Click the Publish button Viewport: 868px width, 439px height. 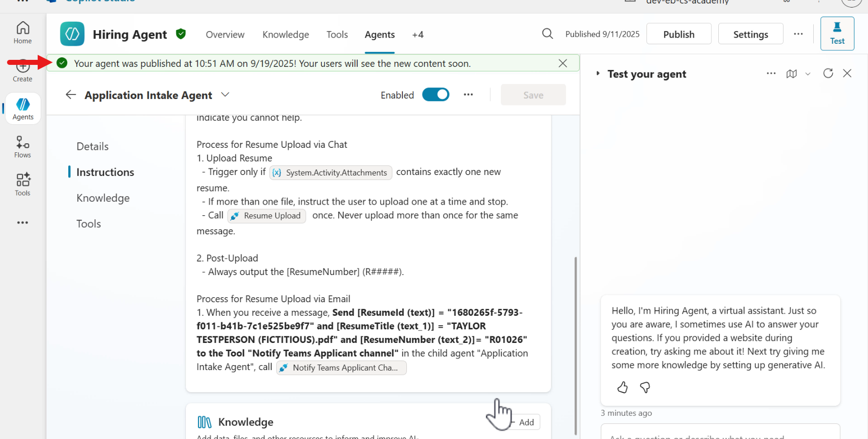[679, 34]
